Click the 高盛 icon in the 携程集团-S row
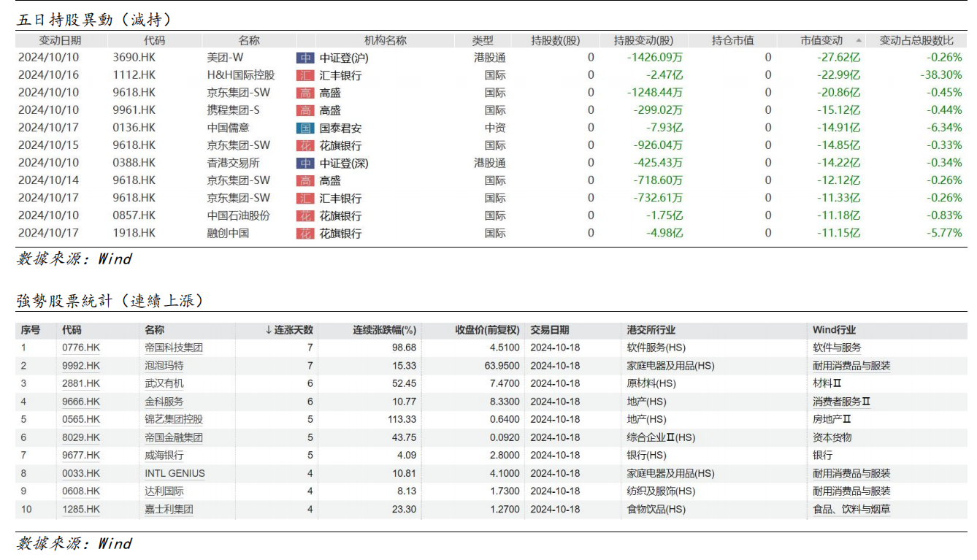 (x=305, y=110)
